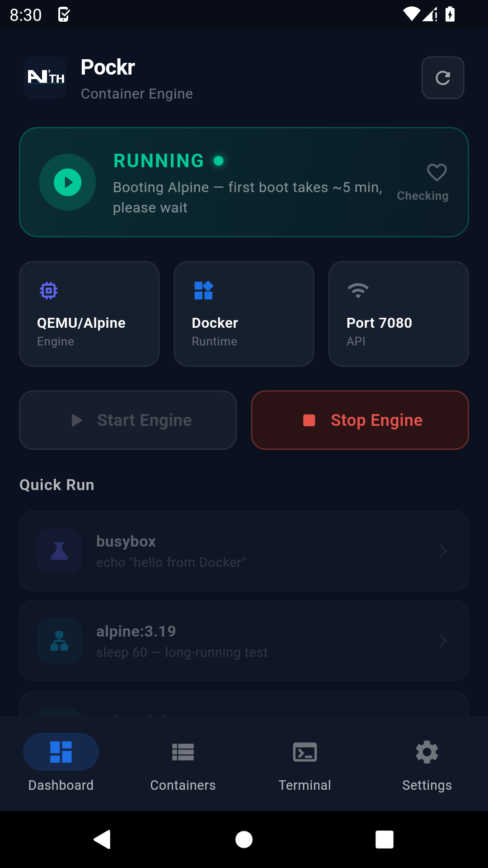Open the Dashboard tab

[x=61, y=764]
